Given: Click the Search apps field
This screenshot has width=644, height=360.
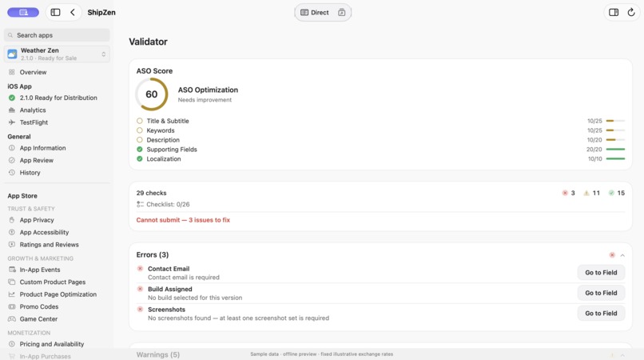Looking at the screenshot, I should [x=57, y=35].
